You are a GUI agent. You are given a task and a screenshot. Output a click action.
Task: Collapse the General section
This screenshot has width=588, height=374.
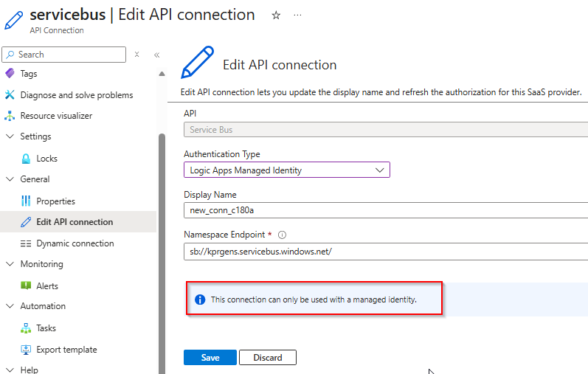(x=10, y=179)
